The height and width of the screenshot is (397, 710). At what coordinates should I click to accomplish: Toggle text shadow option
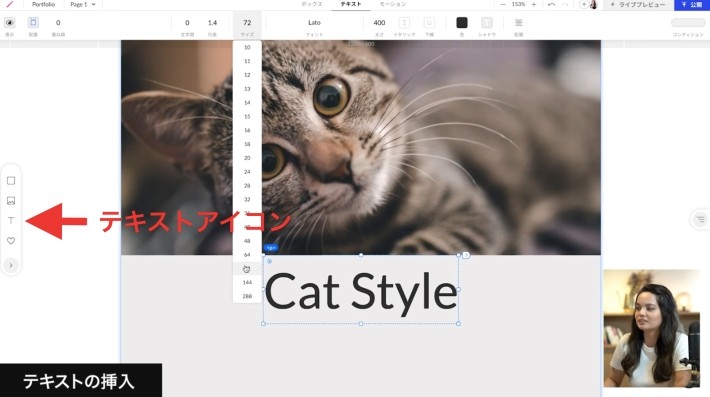487,23
